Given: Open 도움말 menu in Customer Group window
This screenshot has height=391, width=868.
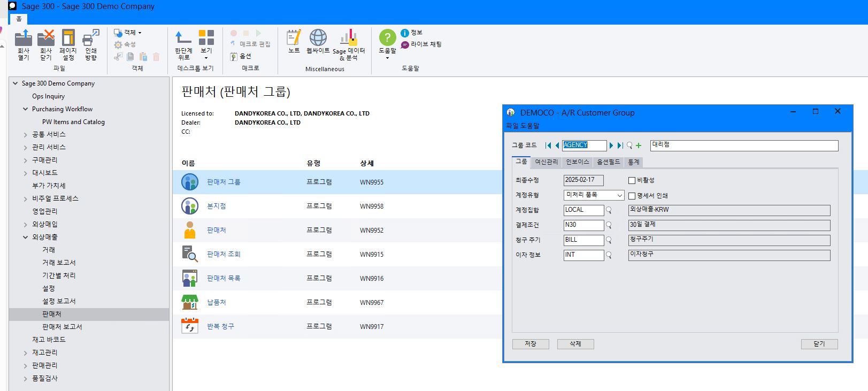Looking at the screenshot, I should coord(529,126).
